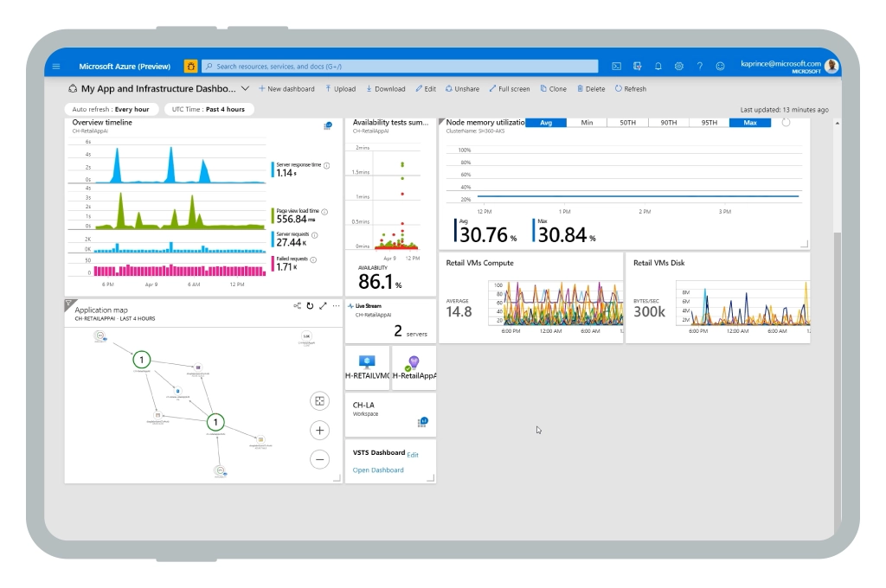The height and width of the screenshot is (588, 886).
Task: Open the help question mark menu
Action: click(x=699, y=66)
